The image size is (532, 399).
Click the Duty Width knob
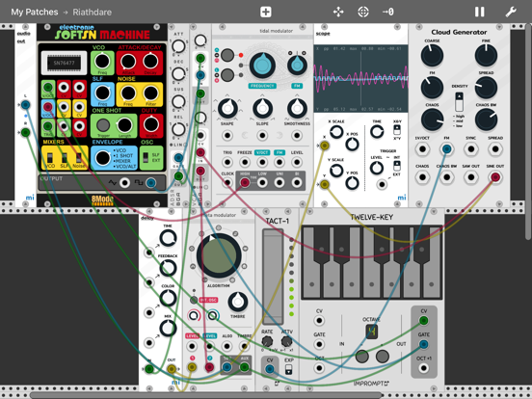pos(151,124)
